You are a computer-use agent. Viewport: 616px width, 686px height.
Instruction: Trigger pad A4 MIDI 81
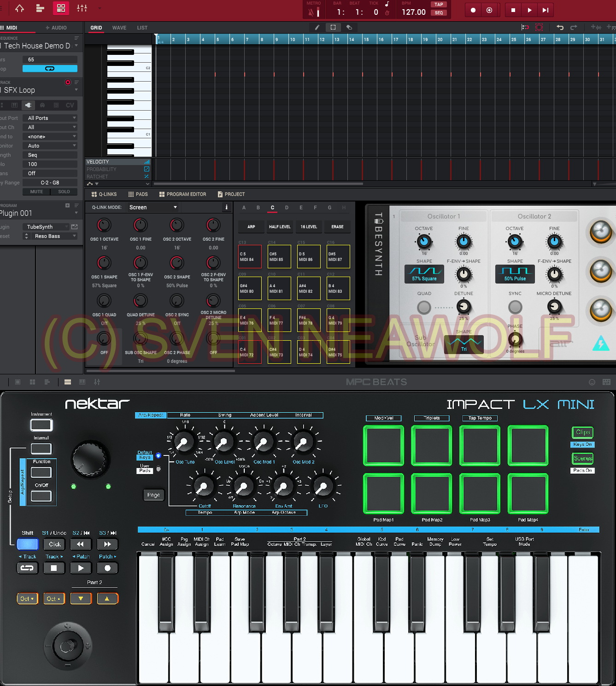[280, 289]
